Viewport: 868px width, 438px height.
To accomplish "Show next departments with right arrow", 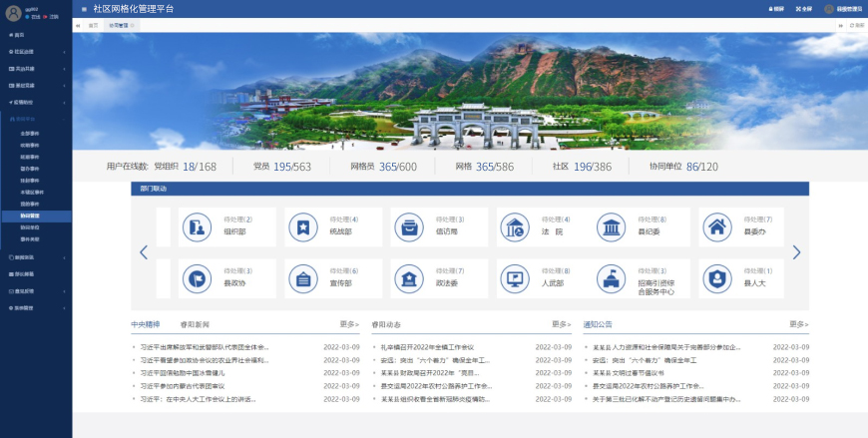I will point(796,252).
